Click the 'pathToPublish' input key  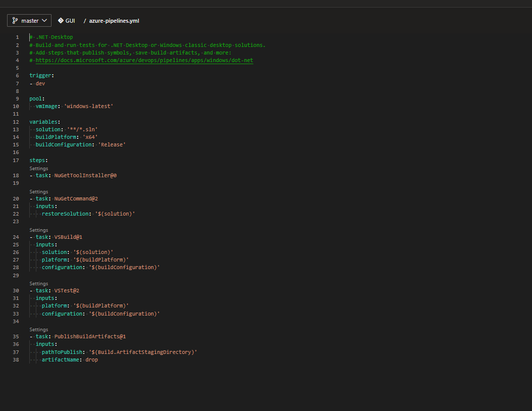[62, 352]
